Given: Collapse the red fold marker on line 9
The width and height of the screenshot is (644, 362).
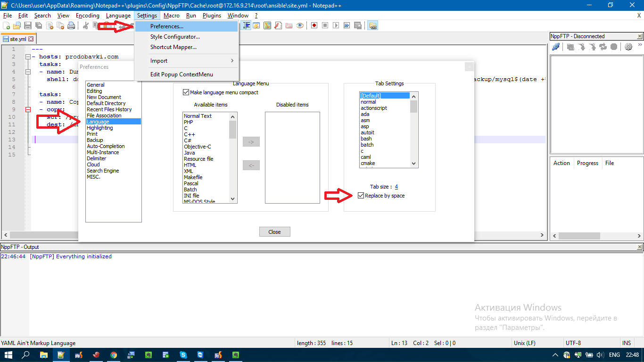Looking at the screenshot, I should 28,109.
